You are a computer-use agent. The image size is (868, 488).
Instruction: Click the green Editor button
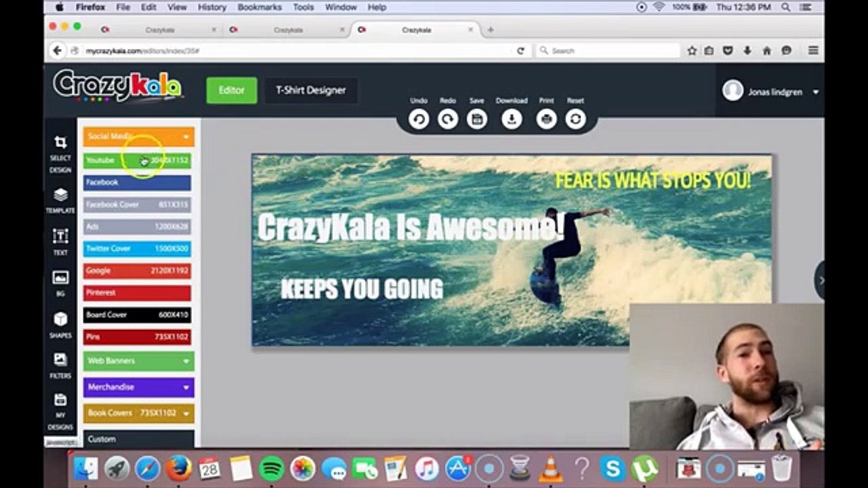pyautogui.click(x=231, y=90)
